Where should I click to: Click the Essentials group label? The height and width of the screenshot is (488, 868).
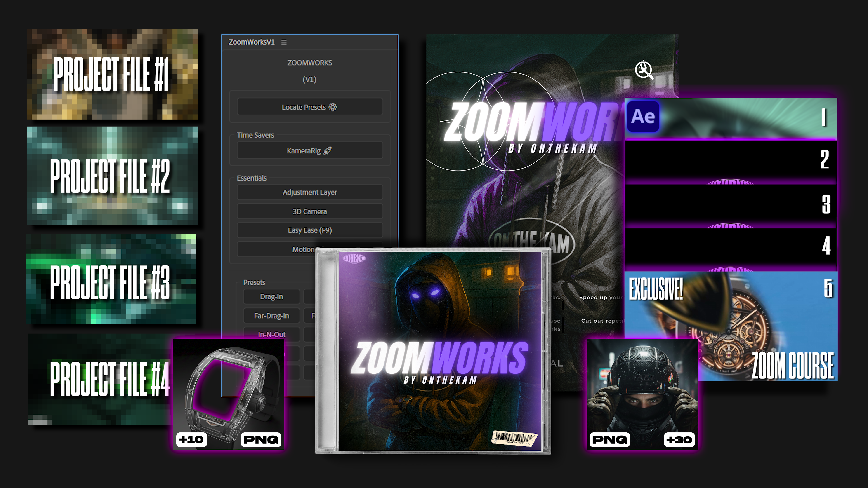[251, 178]
